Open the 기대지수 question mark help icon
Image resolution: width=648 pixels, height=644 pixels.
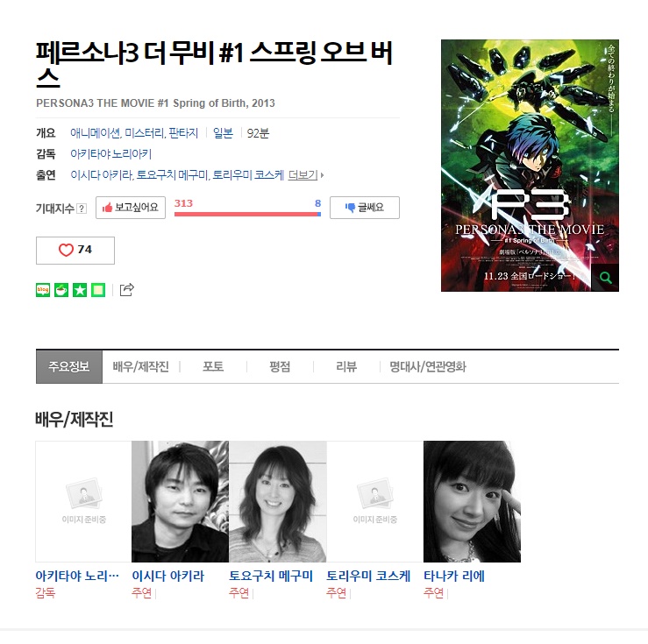click(82, 209)
